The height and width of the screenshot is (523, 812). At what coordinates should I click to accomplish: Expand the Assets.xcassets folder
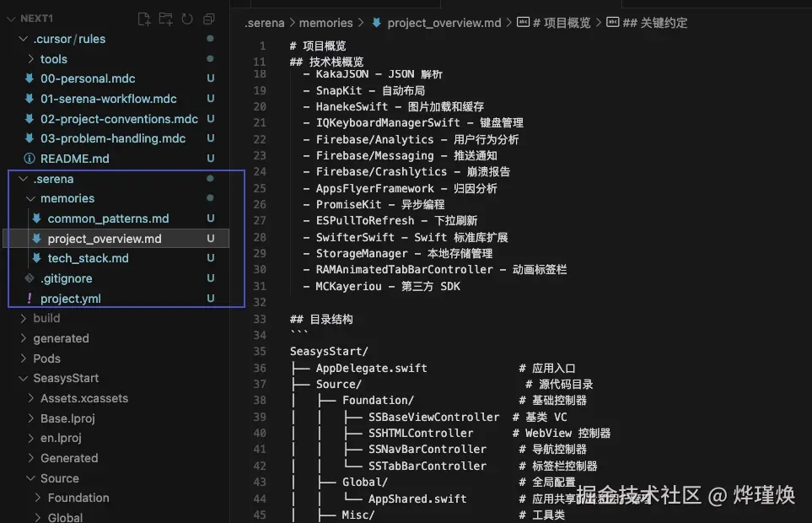(x=30, y=398)
